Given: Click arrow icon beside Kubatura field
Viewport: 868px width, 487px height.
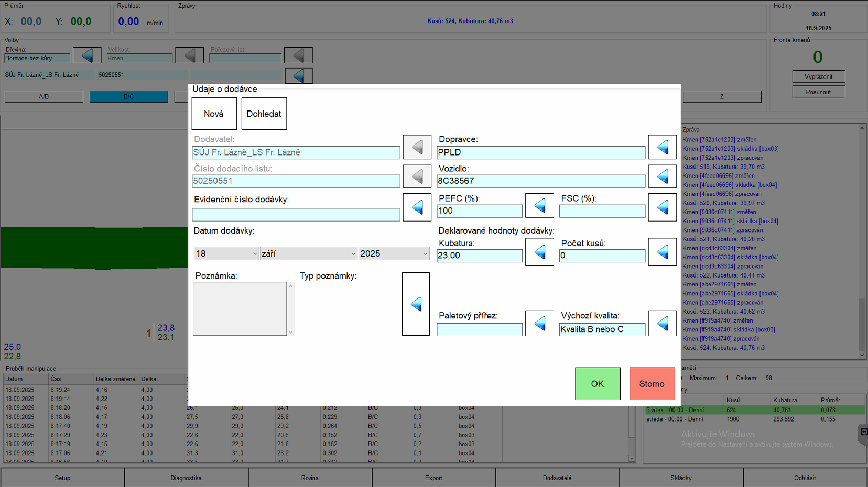Looking at the screenshot, I should (x=539, y=252).
